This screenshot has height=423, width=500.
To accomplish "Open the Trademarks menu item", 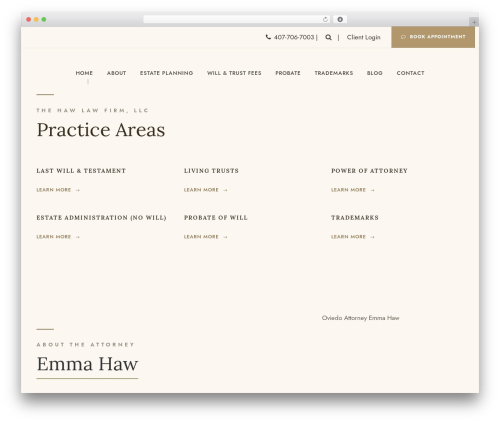I will click(x=334, y=73).
